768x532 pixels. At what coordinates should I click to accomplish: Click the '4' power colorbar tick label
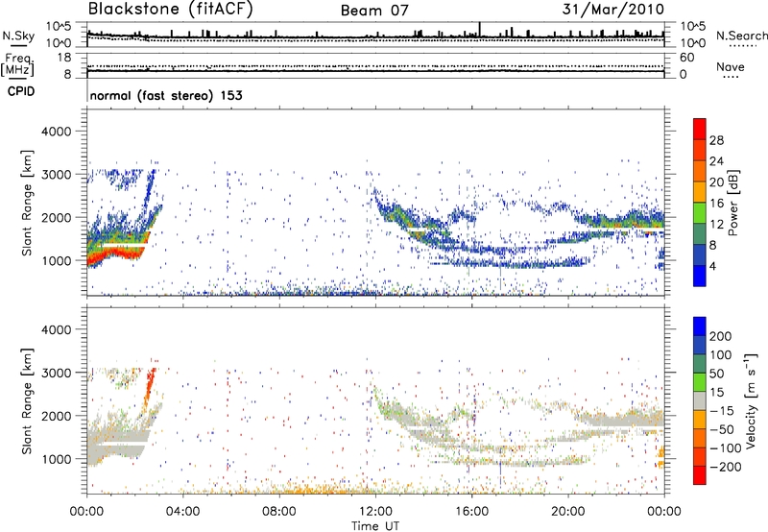pyautogui.click(x=712, y=267)
